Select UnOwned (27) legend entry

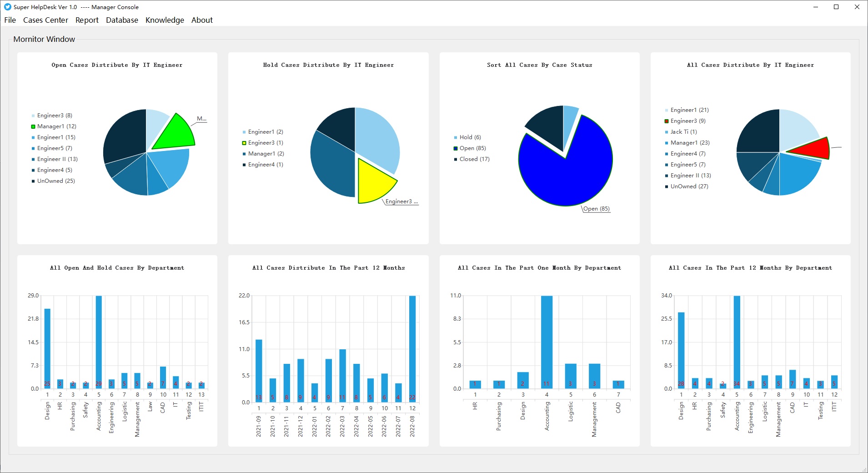687,186
